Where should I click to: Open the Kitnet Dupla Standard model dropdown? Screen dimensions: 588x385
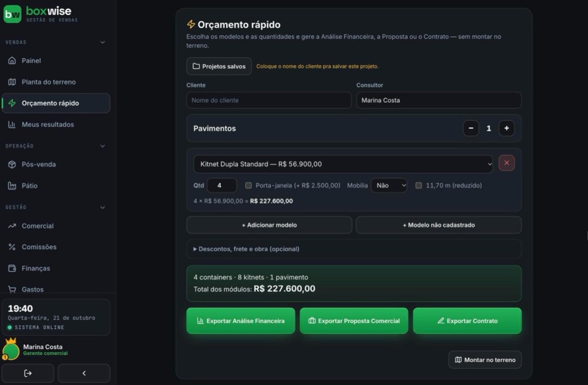click(343, 164)
